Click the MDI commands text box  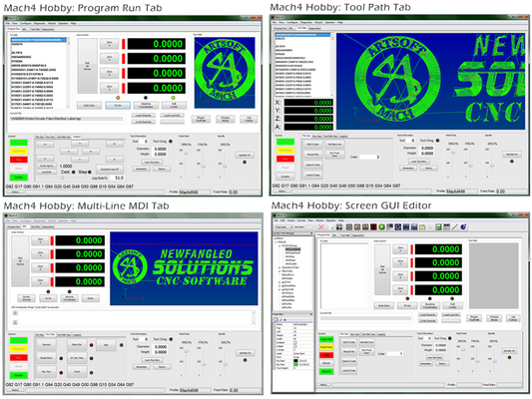[135, 317]
